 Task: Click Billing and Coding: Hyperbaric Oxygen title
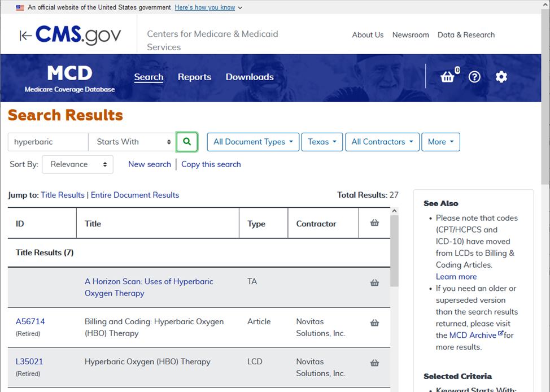pos(154,327)
